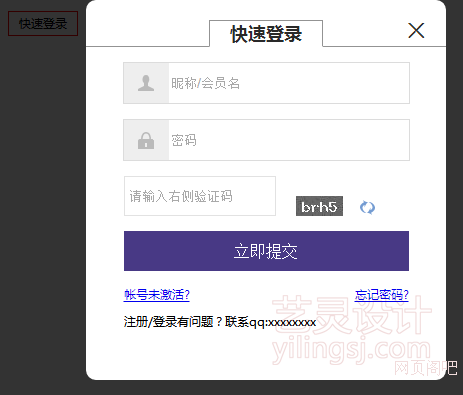Screen dimensions: 463x395
Task: Click the 注册/登录有问题？联系qq text
Action: [220, 322]
